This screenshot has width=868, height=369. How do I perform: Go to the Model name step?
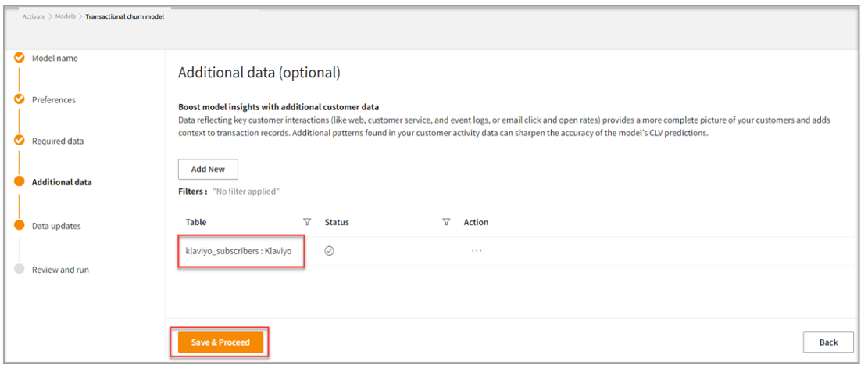pos(55,59)
